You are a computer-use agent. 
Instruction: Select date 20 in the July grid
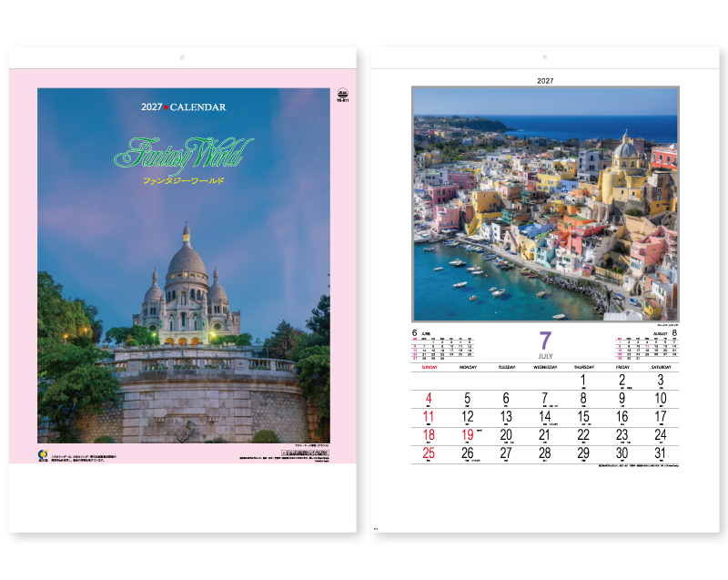click(506, 435)
